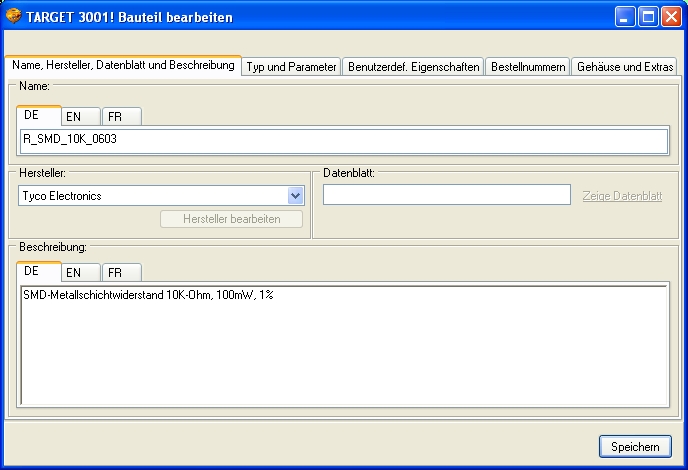Go to 'Gehäuse und Extras' tab
Screen dimensions: 688x470
[x=626, y=67]
